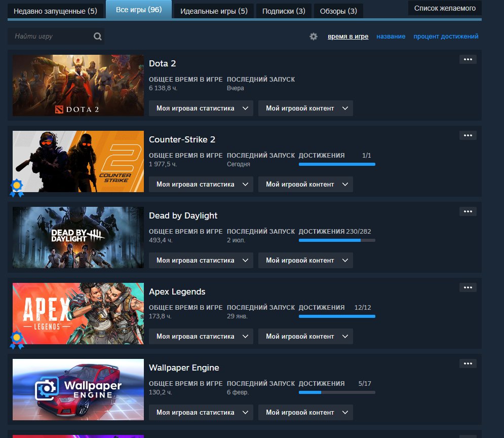This screenshot has width=504, height=438.
Task: Click Apex Legends achievements progress bar
Action: (x=337, y=316)
